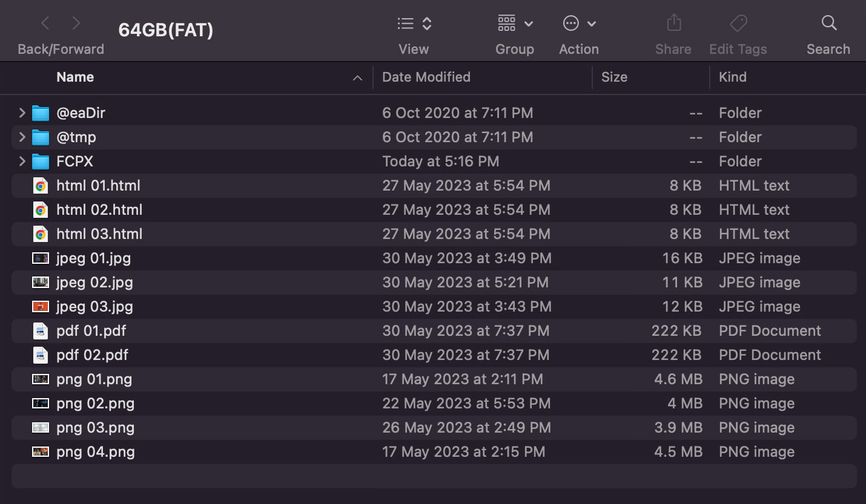
Task: Click FCPX date 'Today at 5:16 PM'
Action: click(x=441, y=162)
